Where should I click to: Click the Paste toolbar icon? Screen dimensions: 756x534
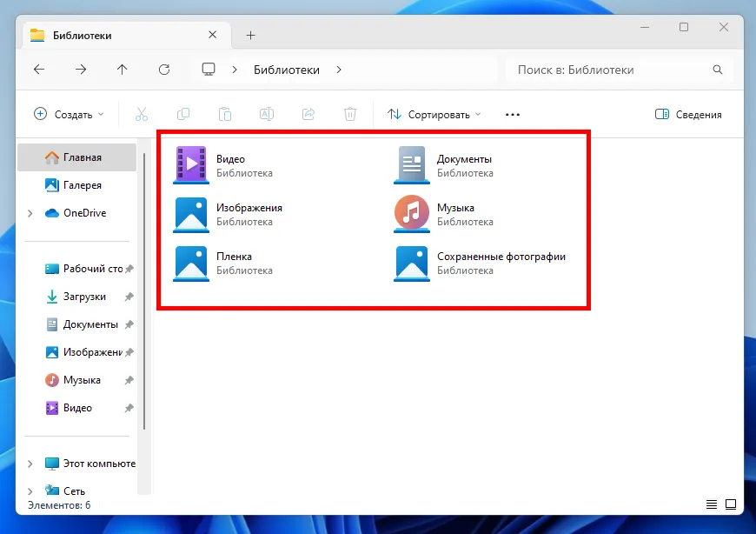(224, 114)
